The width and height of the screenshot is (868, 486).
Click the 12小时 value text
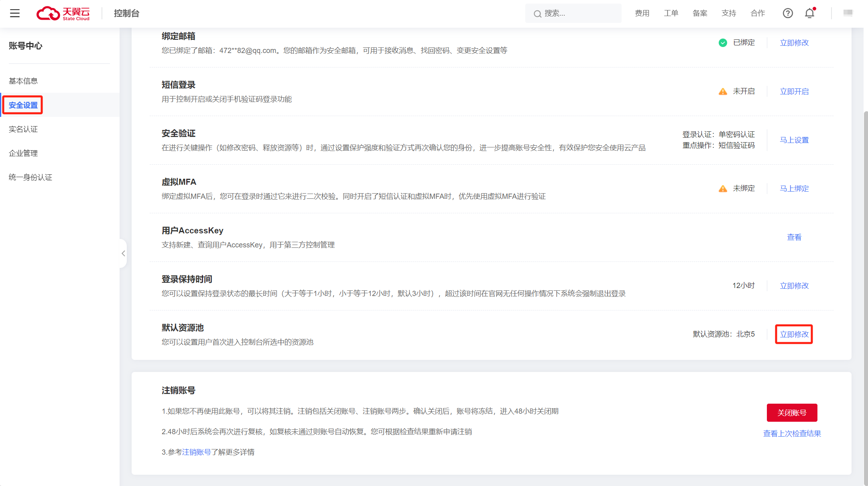[x=744, y=286]
